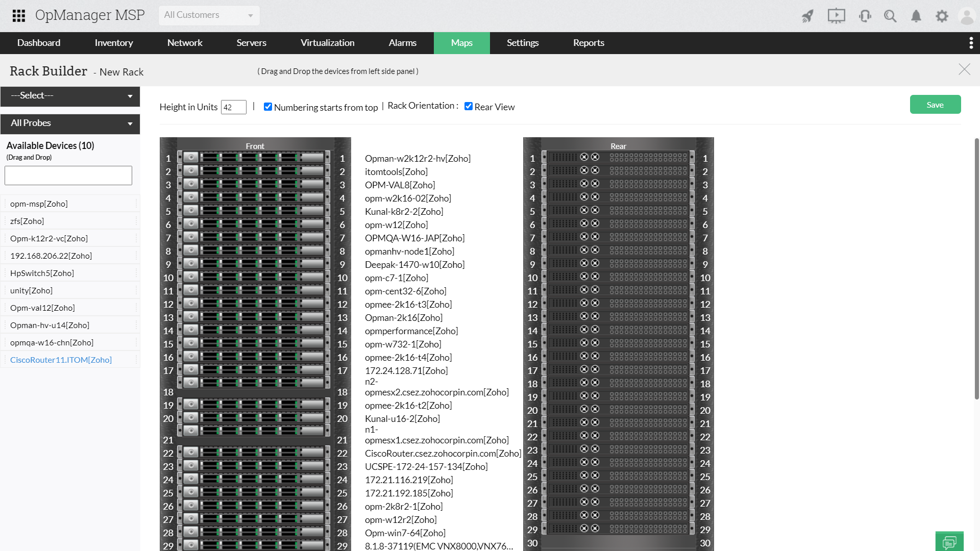Screen dimensions: 980x551
Task: Click the page vertical scrollbar
Action: [976, 269]
